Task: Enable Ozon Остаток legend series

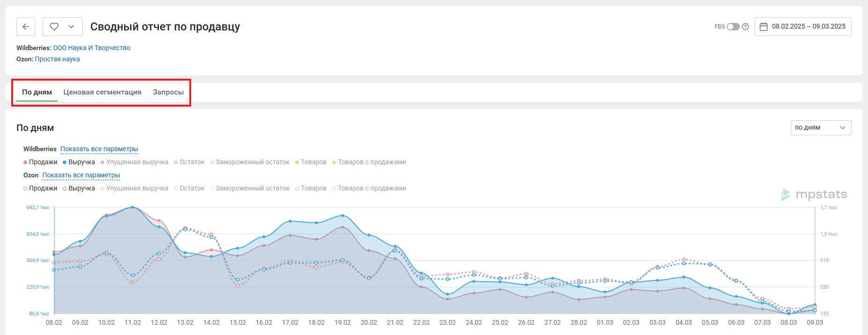Action: pos(189,188)
